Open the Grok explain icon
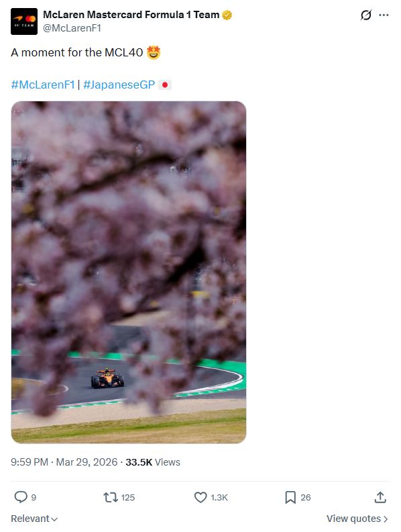401x532 pixels. pyautogui.click(x=365, y=15)
